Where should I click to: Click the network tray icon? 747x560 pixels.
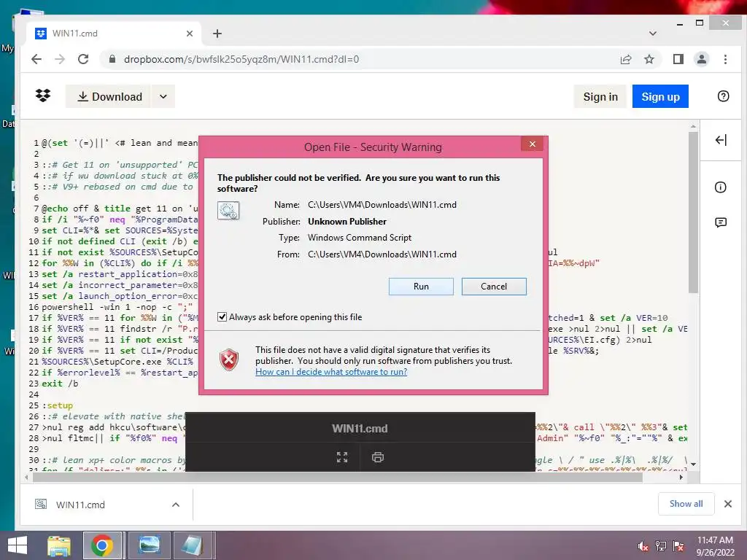pyautogui.click(x=661, y=546)
